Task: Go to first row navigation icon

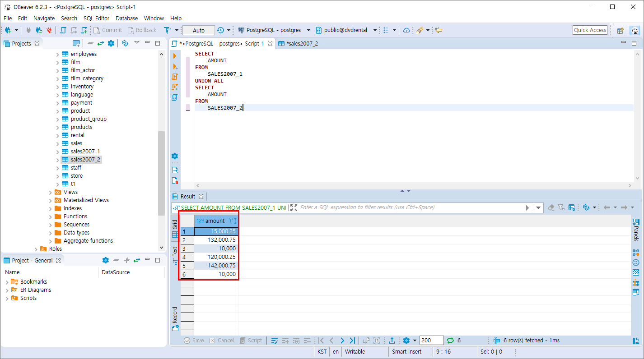Action: coord(321,341)
